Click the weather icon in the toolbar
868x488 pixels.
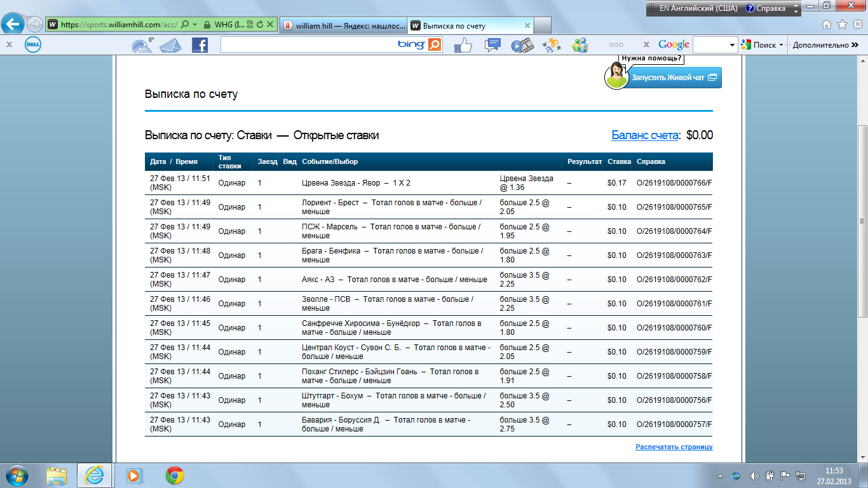142,45
